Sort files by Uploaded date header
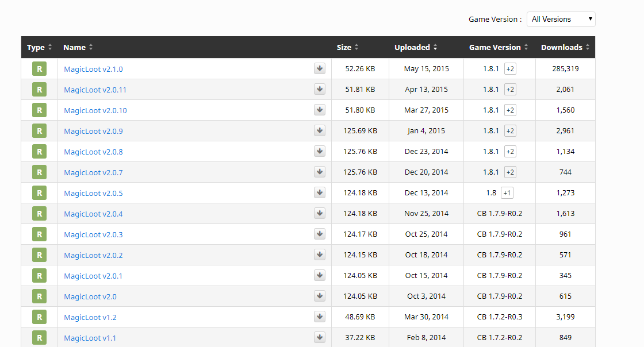 [x=416, y=48]
